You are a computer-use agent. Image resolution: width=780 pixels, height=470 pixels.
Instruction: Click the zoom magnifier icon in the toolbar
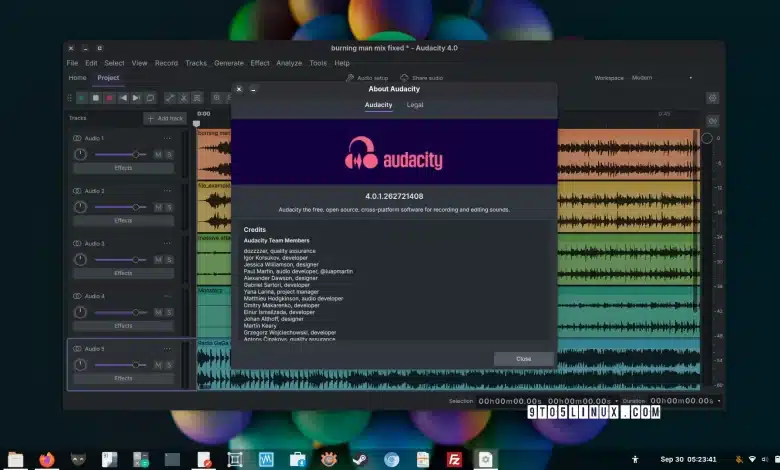tap(217, 98)
